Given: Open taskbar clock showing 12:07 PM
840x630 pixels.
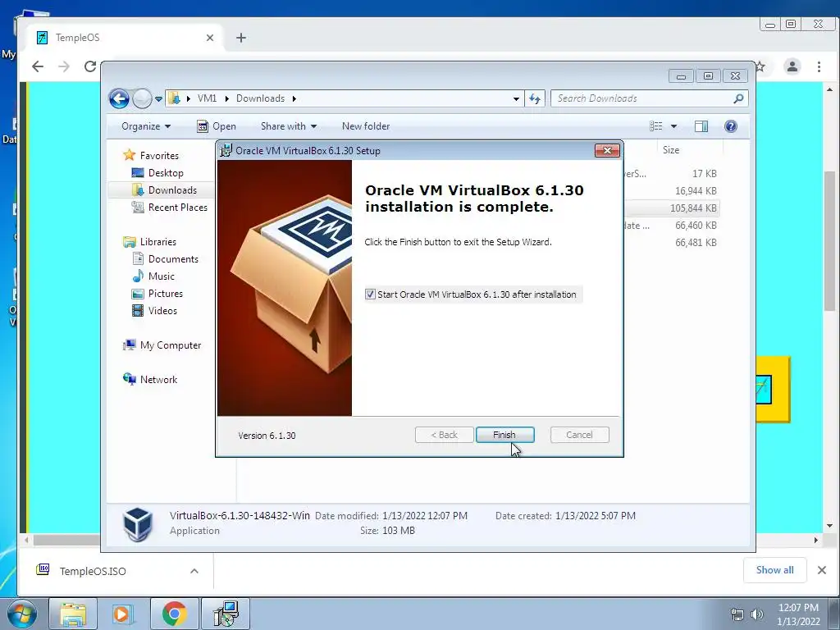Looking at the screenshot, I should tap(798, 614).
